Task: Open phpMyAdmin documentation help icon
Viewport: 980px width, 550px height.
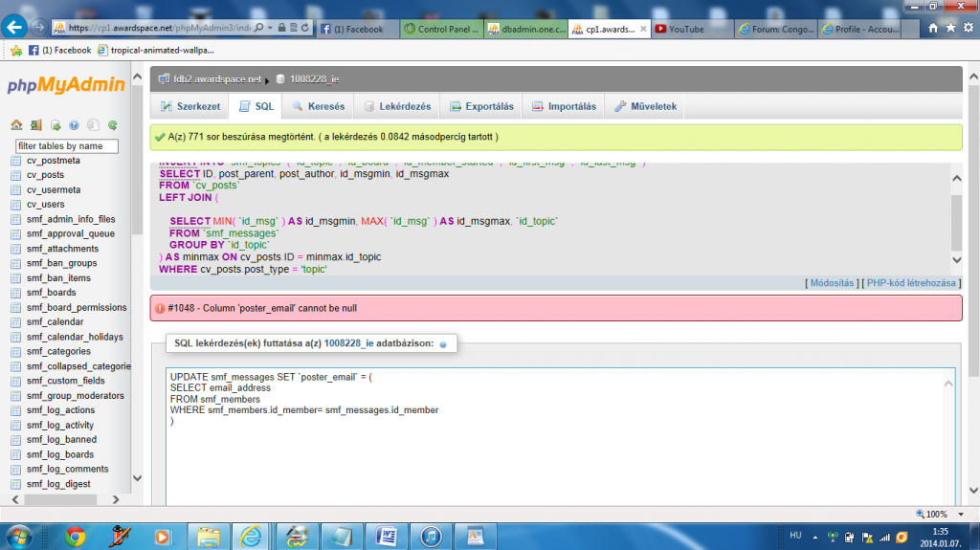Action: click(74, 125)
